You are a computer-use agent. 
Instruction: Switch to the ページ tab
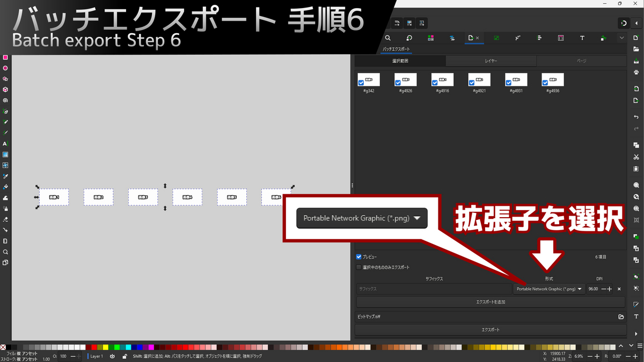(581, 61)
